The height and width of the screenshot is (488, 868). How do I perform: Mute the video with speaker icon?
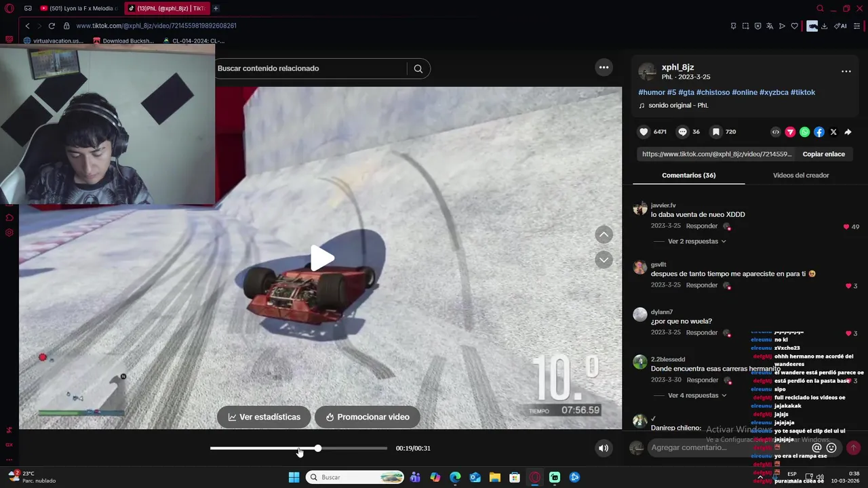click(604, 448)
